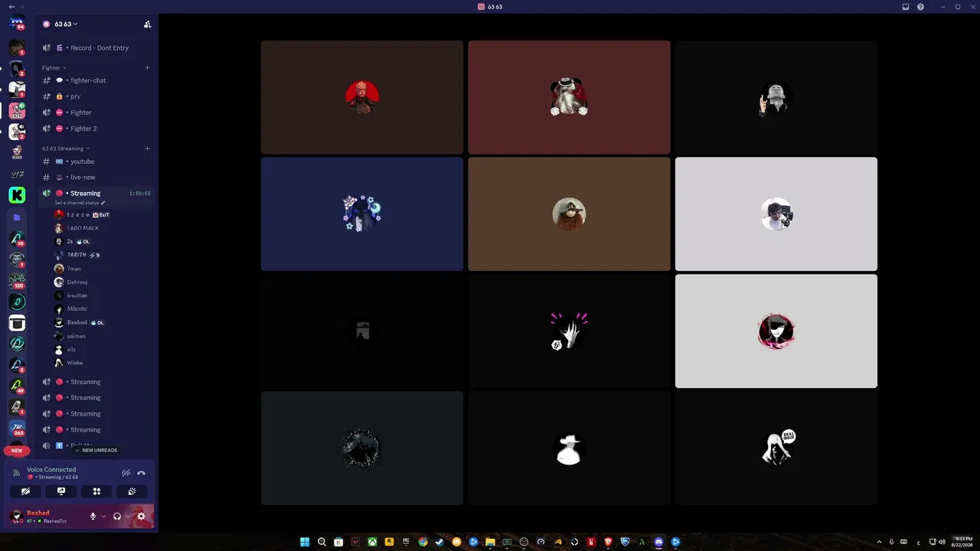The height and width of the screenshot is (551, 980).
Task: Open Discord Help from the title bar
Action: coord(920,7)
